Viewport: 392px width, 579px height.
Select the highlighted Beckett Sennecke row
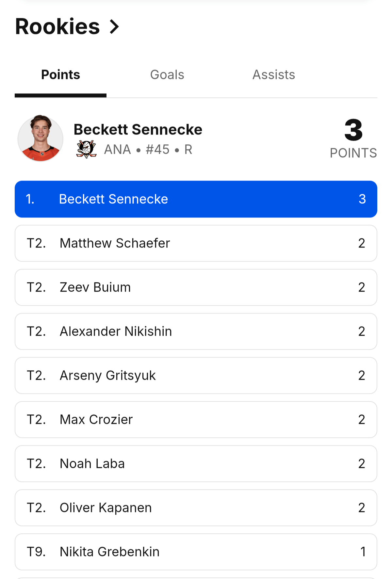pyautogui.click(x=196, y=199)
